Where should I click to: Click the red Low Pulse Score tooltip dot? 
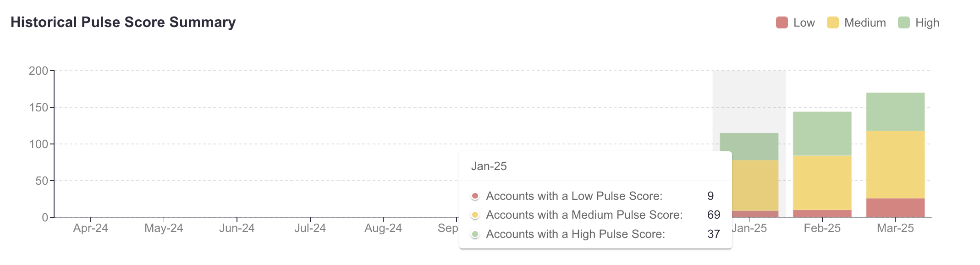point(475,196)
